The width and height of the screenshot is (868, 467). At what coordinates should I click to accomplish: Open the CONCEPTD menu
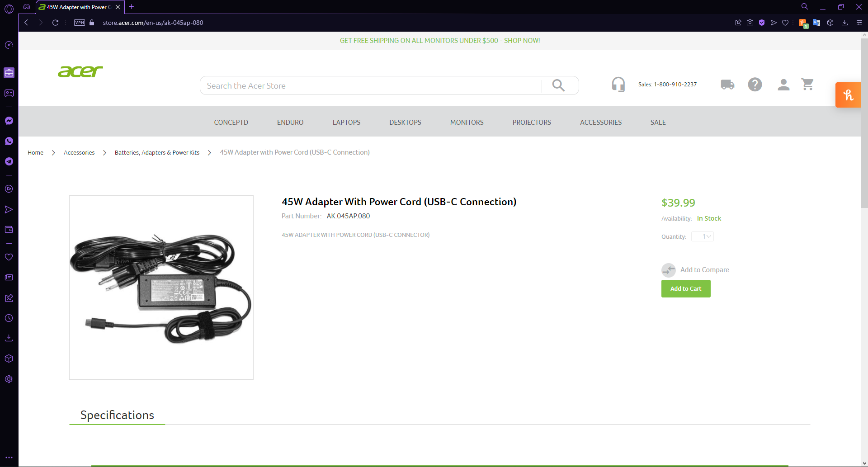231,123
